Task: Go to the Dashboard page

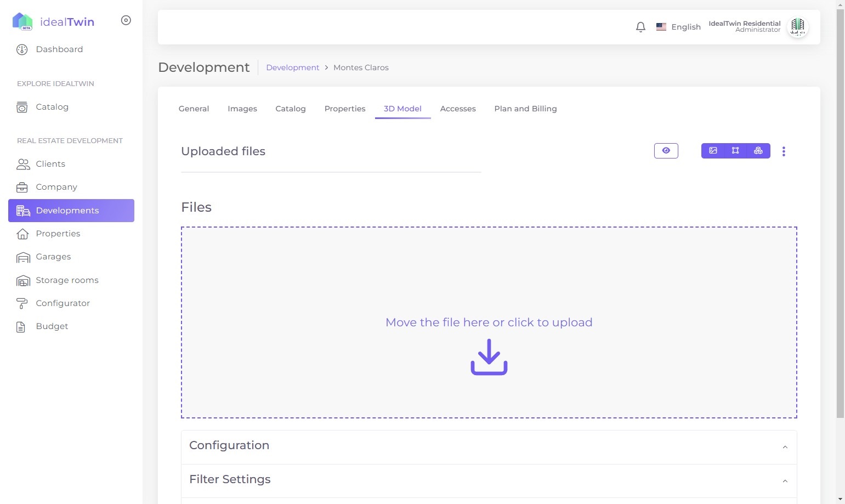Action: point(59,49)
